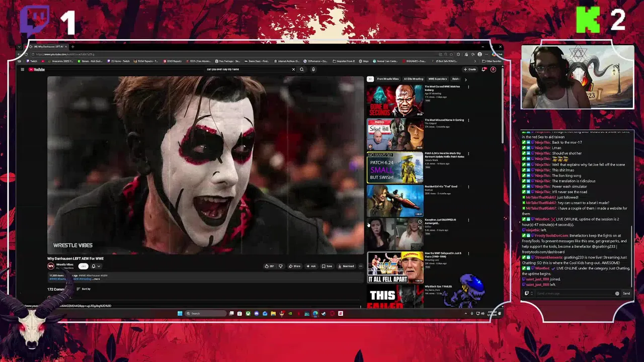Screen dimensions: 644x362
Task: Clear the YouTube search box text
Action: point(293,69)
